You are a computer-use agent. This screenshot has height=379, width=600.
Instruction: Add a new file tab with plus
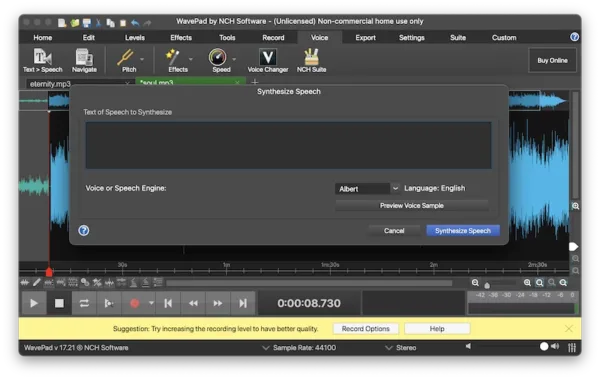(x=254, y=82)
